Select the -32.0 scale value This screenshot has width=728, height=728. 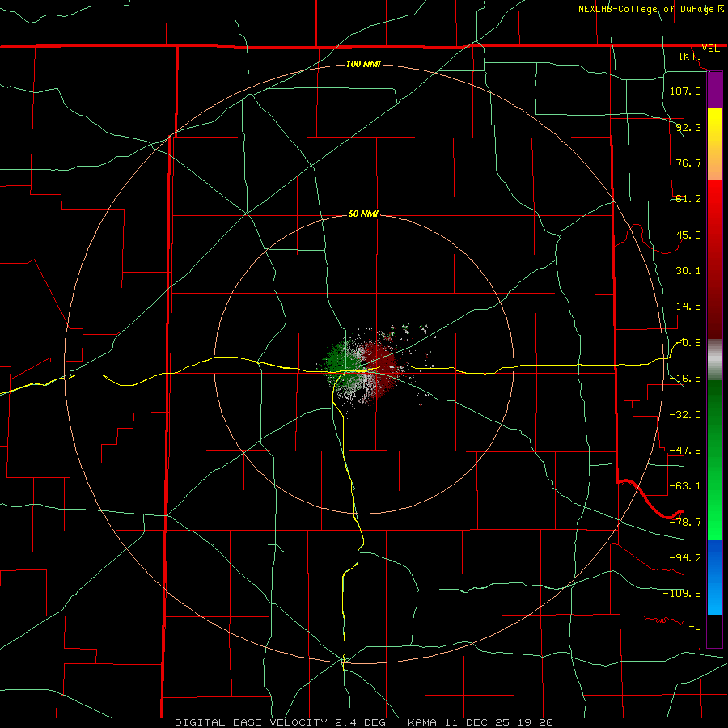[685, 415]
